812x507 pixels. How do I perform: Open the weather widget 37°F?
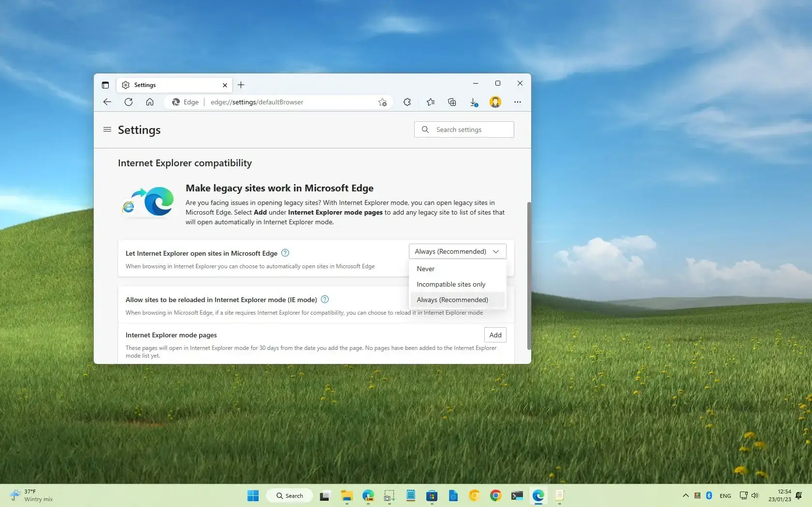point(31,495)
